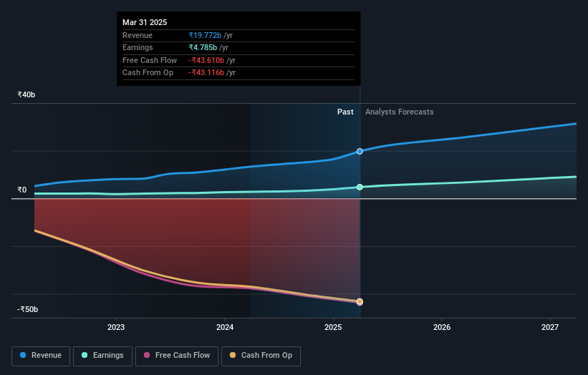Click the 2025 x-axis label

(x=333, y=328)
